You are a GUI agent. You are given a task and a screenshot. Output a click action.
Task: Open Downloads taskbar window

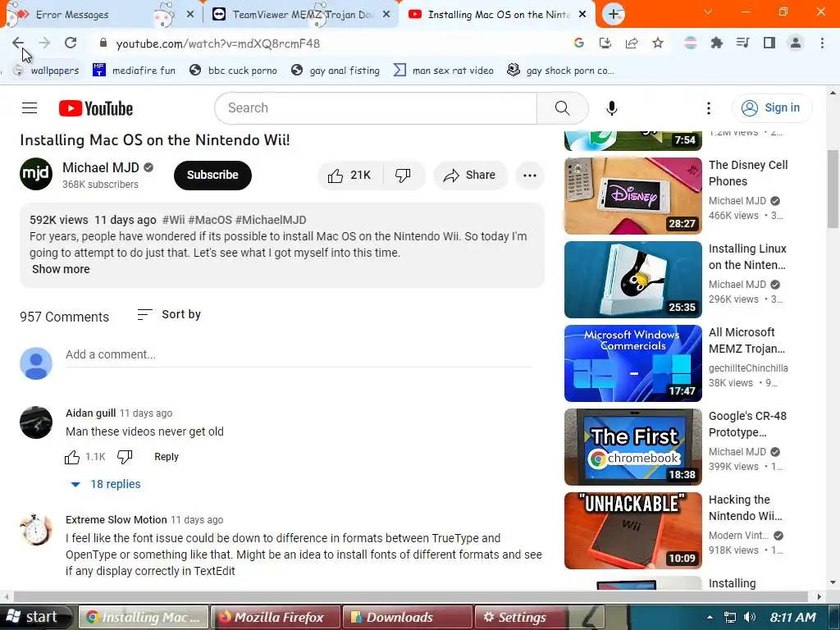coord(408,617)
